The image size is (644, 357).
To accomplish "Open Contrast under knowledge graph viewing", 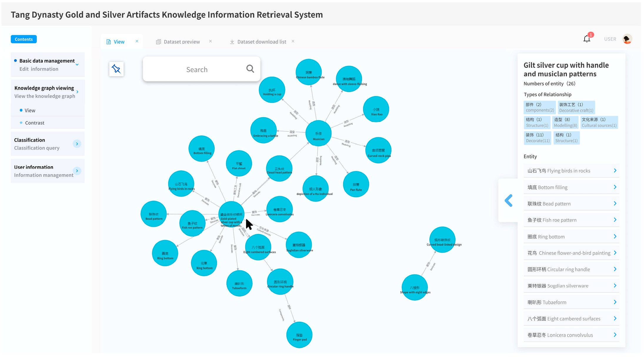I will click(35, 123).
